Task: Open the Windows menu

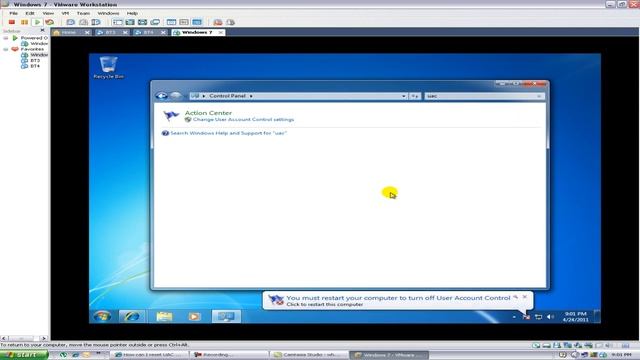Action: click(108, 13)
